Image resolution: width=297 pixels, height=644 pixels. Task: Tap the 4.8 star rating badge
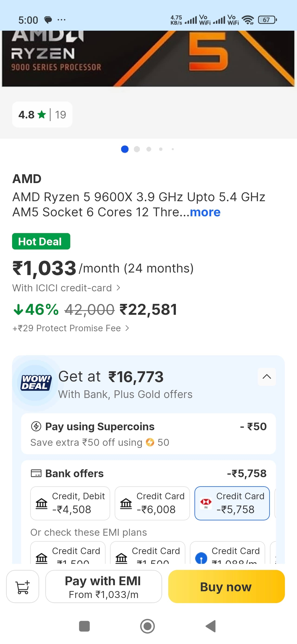point(42,115)
